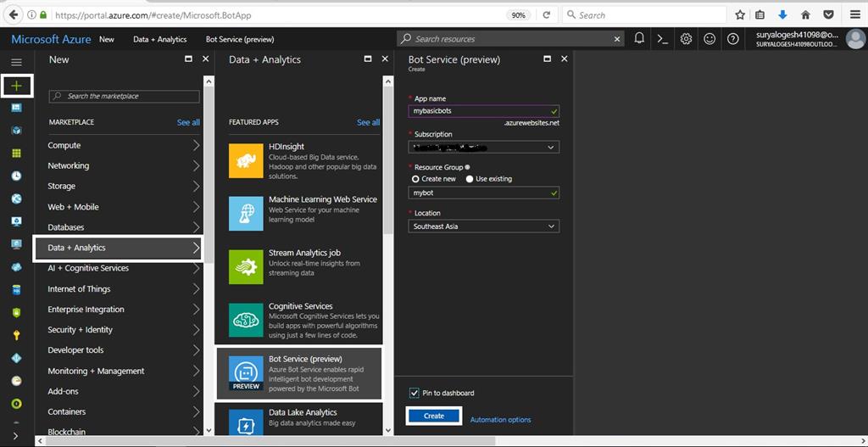This screenshot has width=868, height=447.
Task: Click the Bot Service preview icon
Action: (246, 372)
